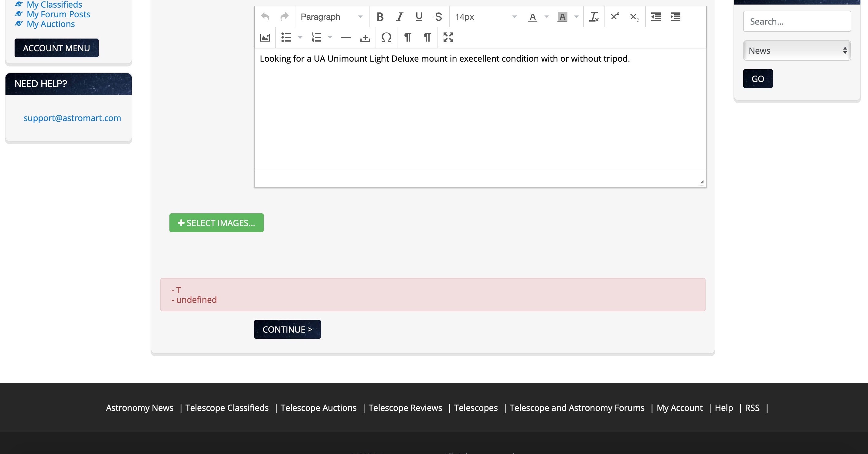This screenshot has height=454, width=868.
Task: Open News search category selector
Action: pos(797,50)
